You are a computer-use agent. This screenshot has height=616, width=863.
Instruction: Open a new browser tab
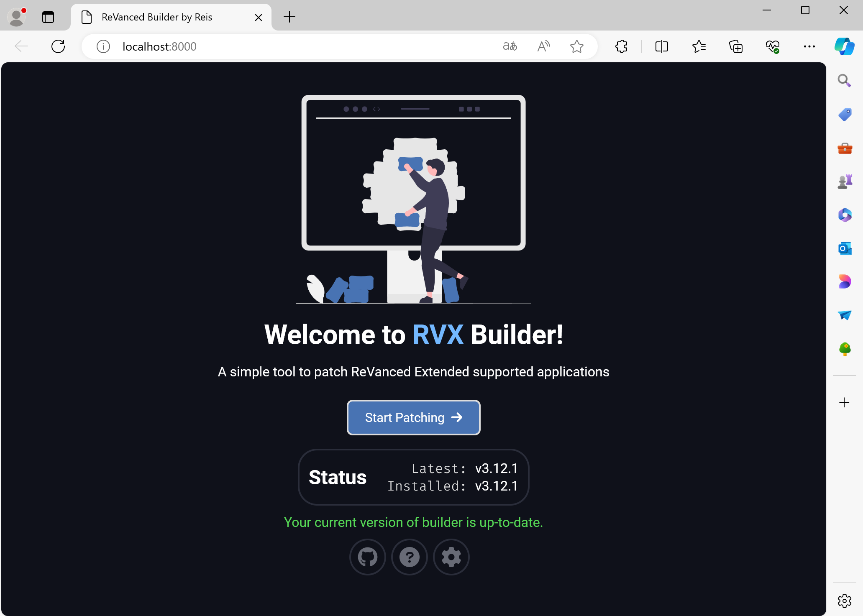tap(289, 17)
